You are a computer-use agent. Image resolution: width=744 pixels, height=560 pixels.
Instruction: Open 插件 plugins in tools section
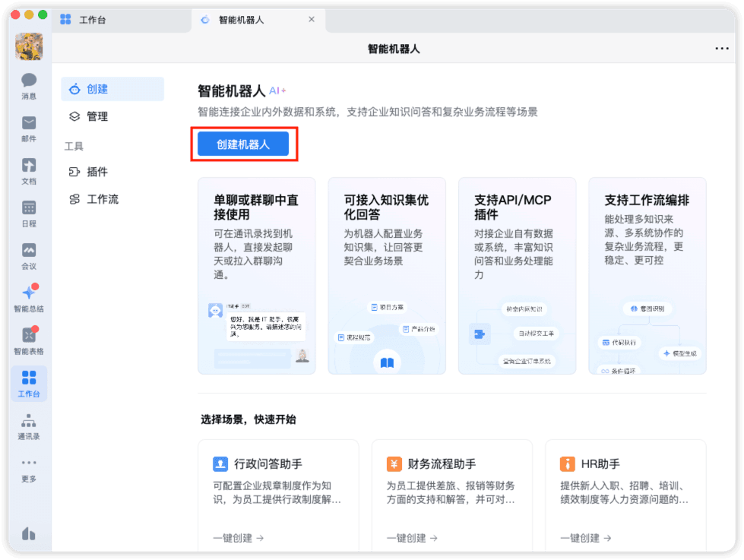point(112,172)
